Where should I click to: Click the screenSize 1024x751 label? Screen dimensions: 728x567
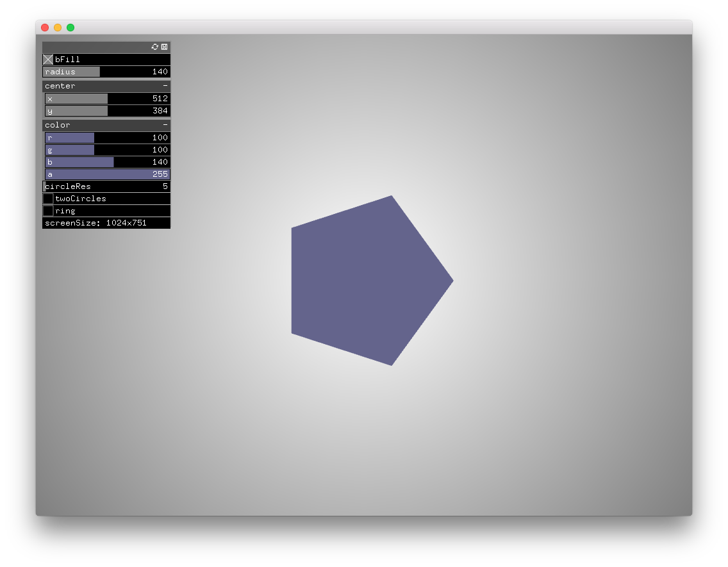click(x=96, y=222)
